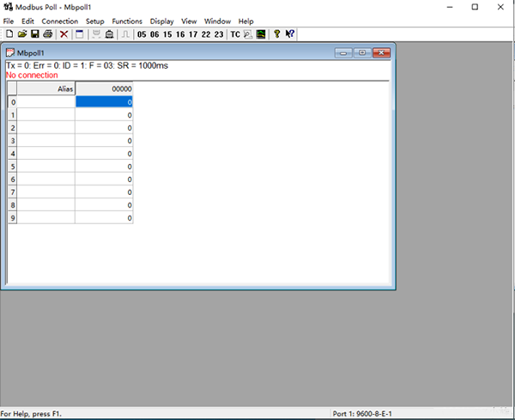
Task: Select function 23 toolbar button
Action: coord(219,34)
